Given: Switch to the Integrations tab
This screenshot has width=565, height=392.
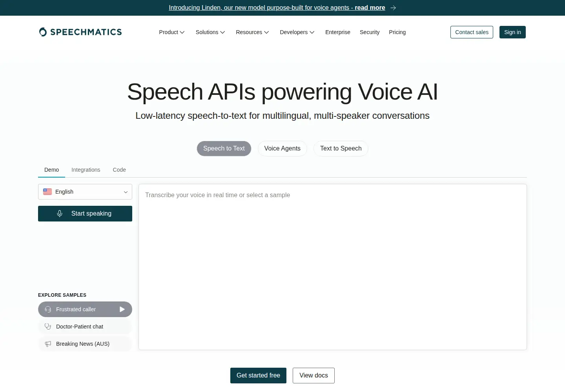Looking at the screenshot, I should point(86,170).
